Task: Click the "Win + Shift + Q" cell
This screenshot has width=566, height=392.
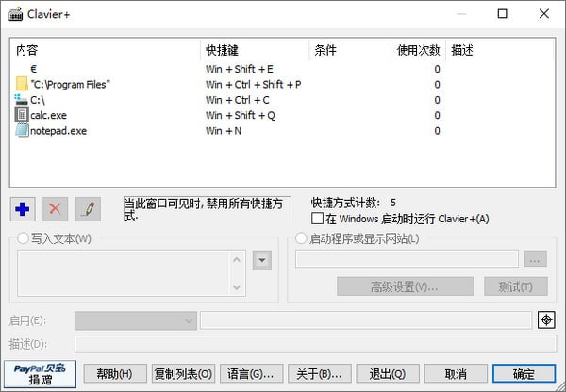Action: click(x=241, y=115)
